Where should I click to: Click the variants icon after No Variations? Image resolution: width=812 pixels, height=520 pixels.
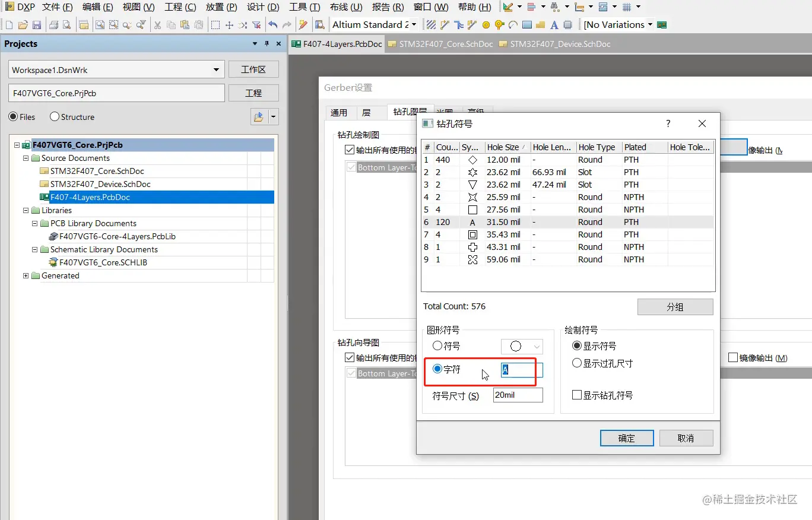662,25
